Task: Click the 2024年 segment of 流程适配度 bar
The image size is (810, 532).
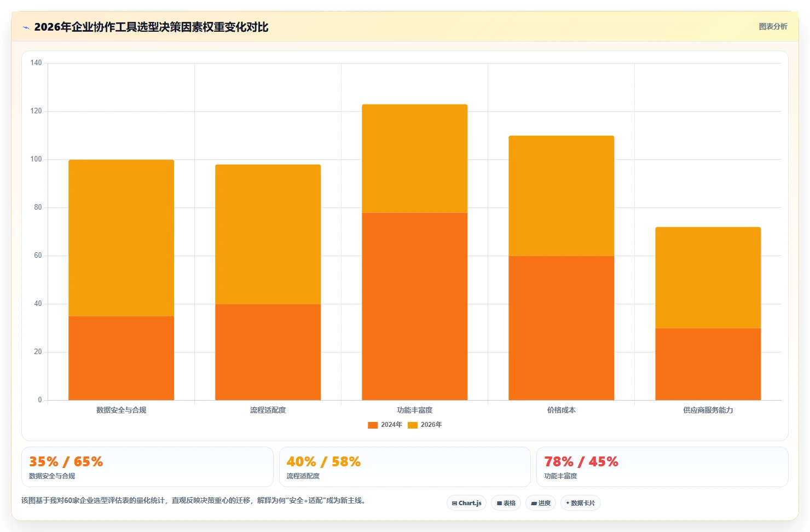Action: click(268, 352)
